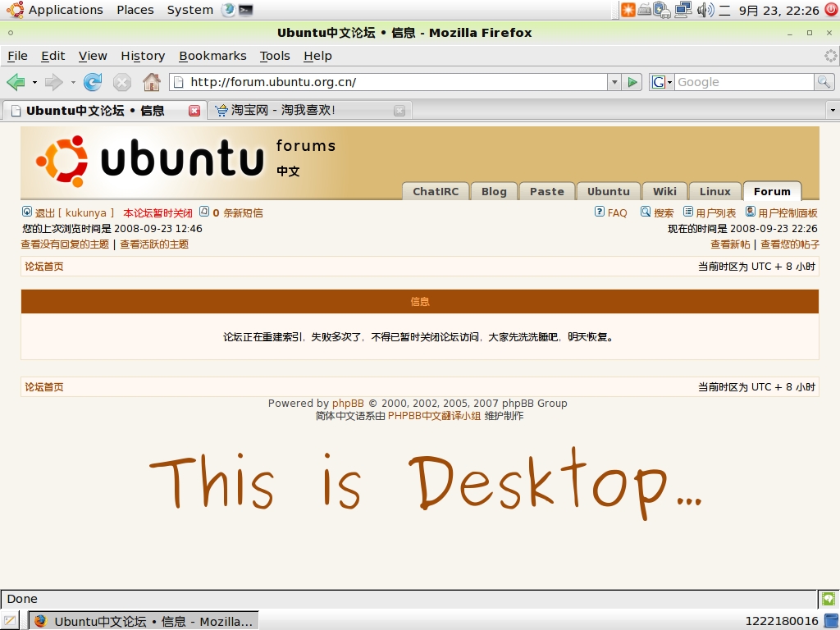Click the orange update notifier tray icon

(x=628, y=10)
